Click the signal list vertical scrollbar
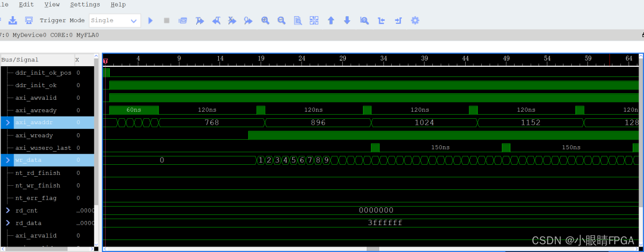Screen dimensions: 644x252 pyautogui.click(x=97, y=131)
